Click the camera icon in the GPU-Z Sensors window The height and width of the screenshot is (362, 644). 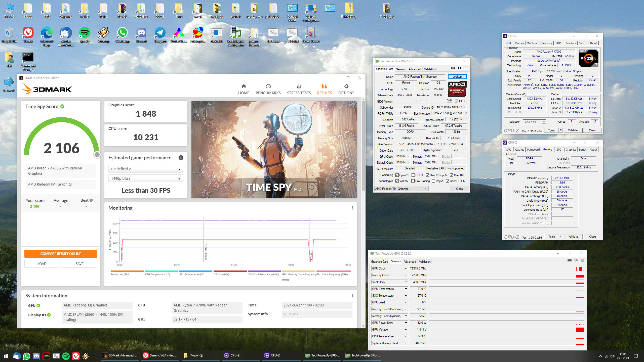(x=569, y=260)
